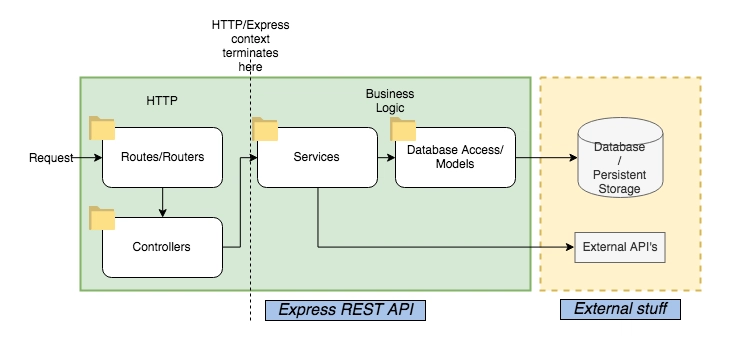Click the folder icon on Services box

pos(265,129)
